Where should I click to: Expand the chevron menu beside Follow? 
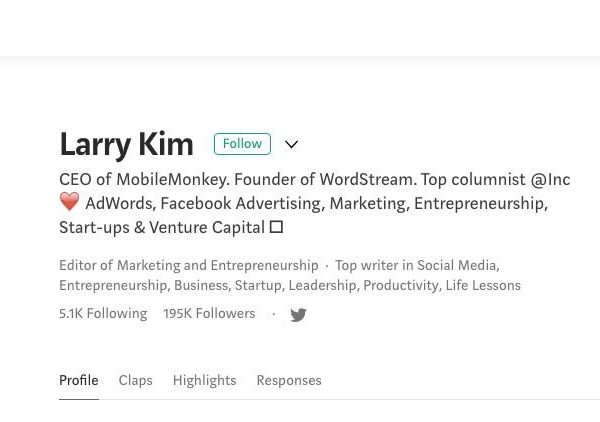[x=292, y=145]
